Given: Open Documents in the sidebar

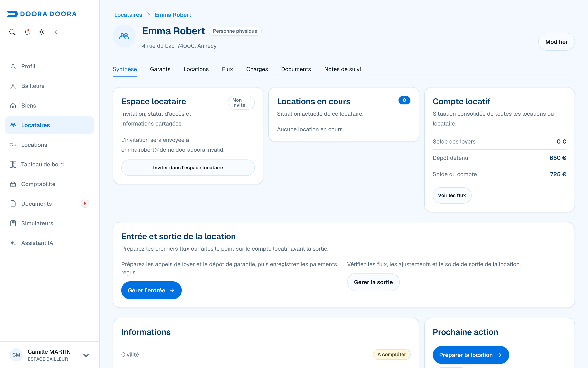Looking at the screenshot, I should (50, 204).
